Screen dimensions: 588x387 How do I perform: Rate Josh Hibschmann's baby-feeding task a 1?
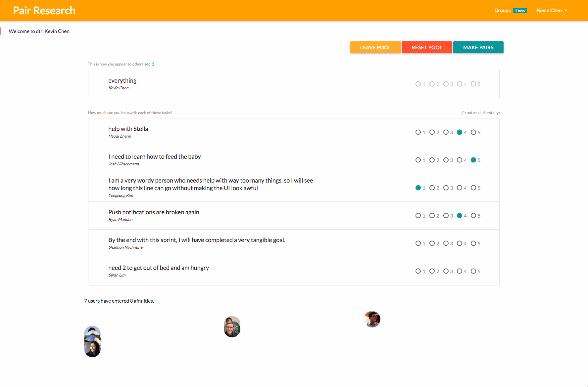click(418, 160)
